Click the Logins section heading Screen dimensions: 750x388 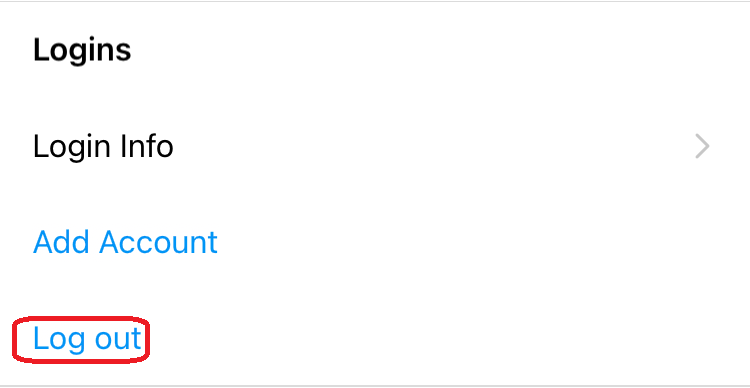tap(82, 50)
